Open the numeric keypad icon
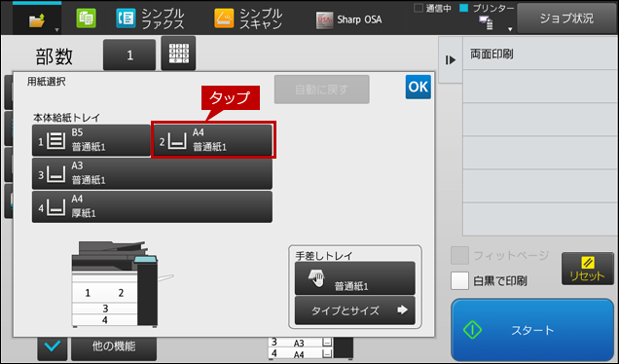619x364 pixels. pos(178,54)
